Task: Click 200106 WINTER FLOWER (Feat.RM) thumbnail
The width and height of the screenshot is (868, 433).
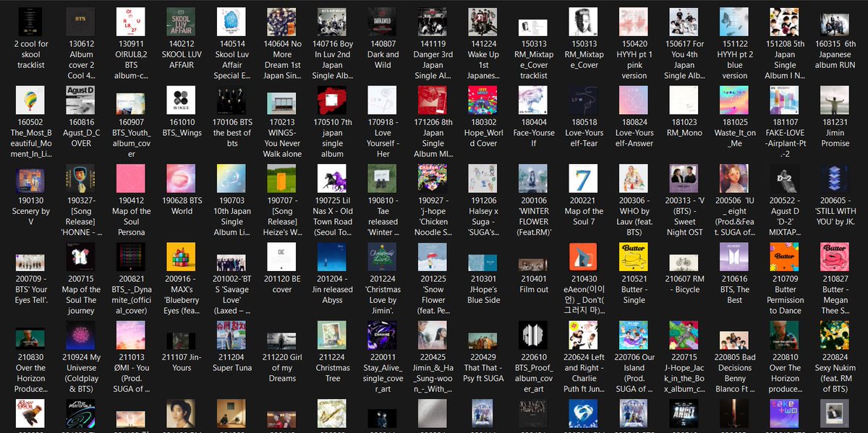Action: [x=534, y=179]
